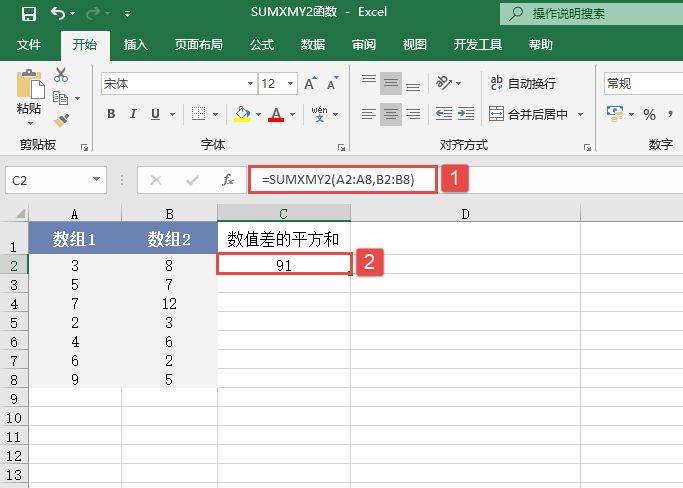Toggle Align Right icon
Screen dimensions: 683x488
pos(413,114)
